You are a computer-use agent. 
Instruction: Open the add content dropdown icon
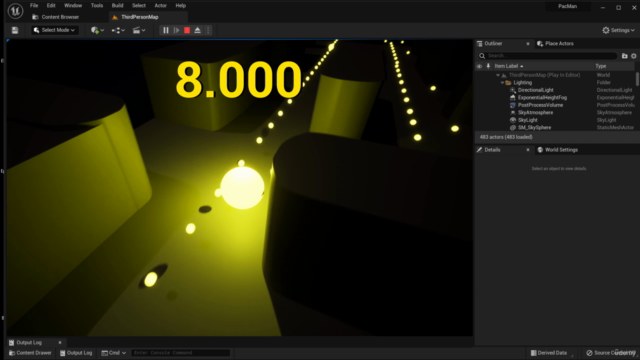pyautogui.click(x=97, y=30)
